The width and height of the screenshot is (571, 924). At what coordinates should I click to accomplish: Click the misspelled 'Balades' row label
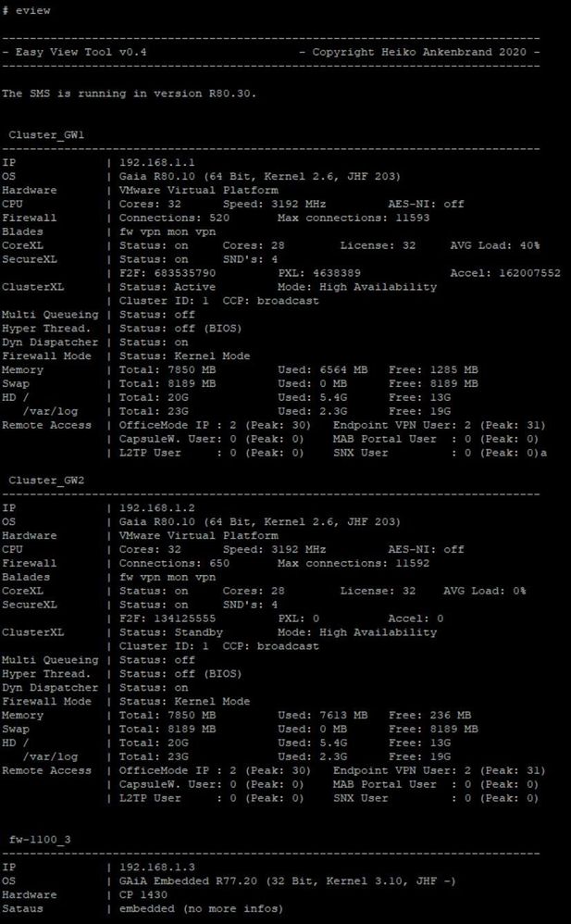coord(26,577)
